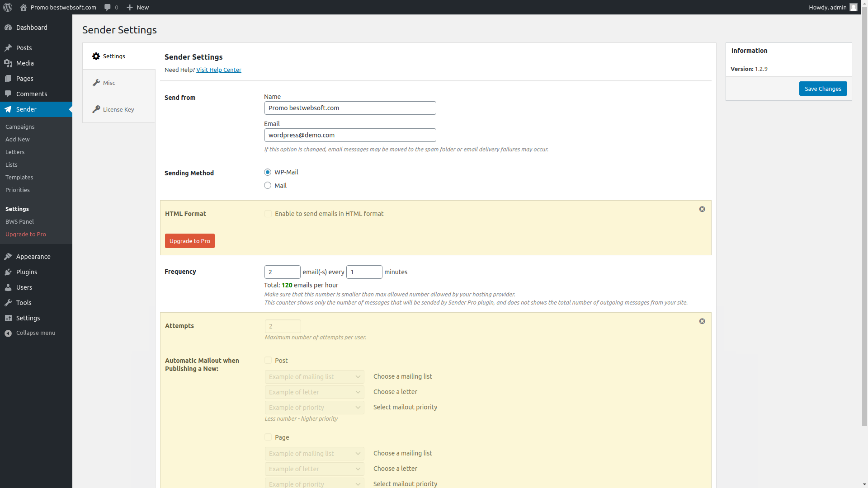This screenshot has height=488, width=868.
Task: Click the 120 emails per hour total
Action: pos(301,285)
